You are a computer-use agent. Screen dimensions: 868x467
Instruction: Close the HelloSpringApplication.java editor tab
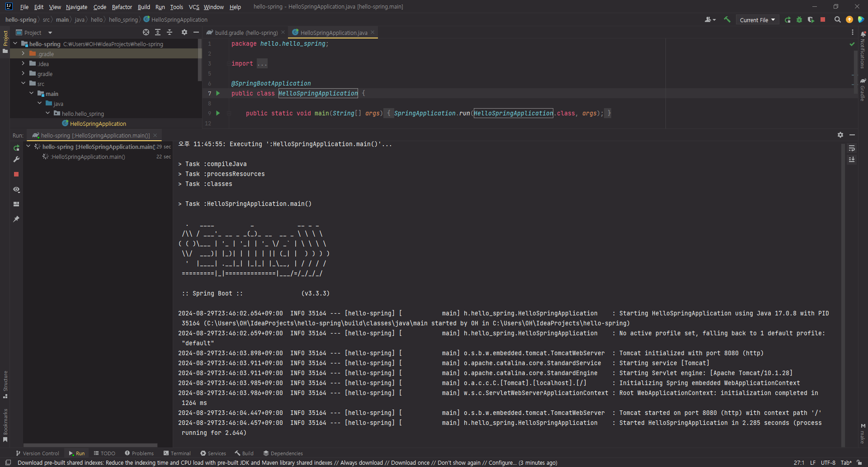pyautogui.click(x=373, y=32)
